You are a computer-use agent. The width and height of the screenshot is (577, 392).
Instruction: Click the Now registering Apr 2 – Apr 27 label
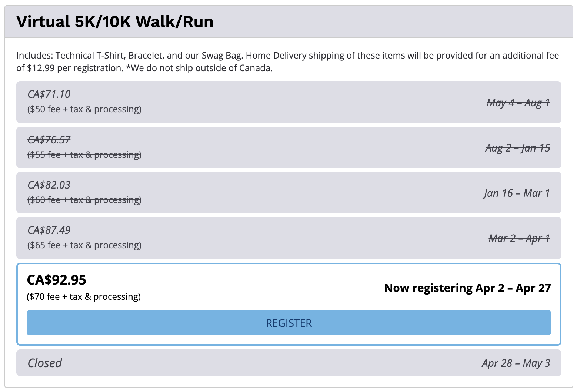point(467,288)
